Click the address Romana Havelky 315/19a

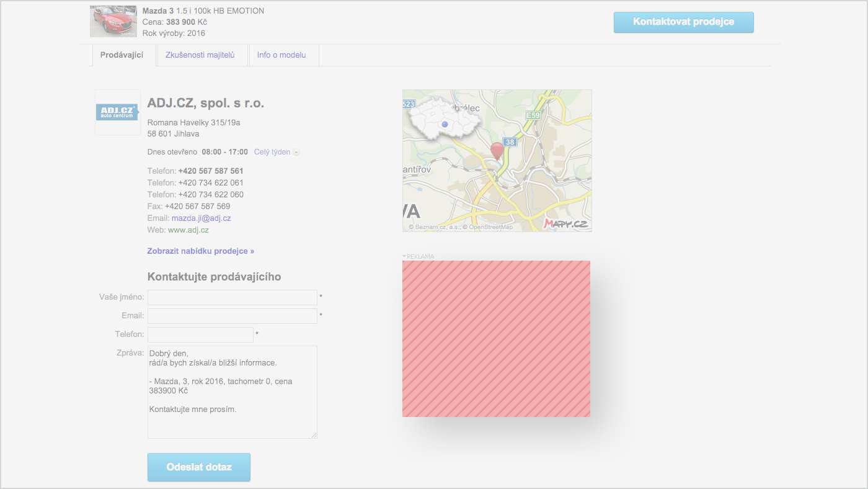click(x=193, y=123)
